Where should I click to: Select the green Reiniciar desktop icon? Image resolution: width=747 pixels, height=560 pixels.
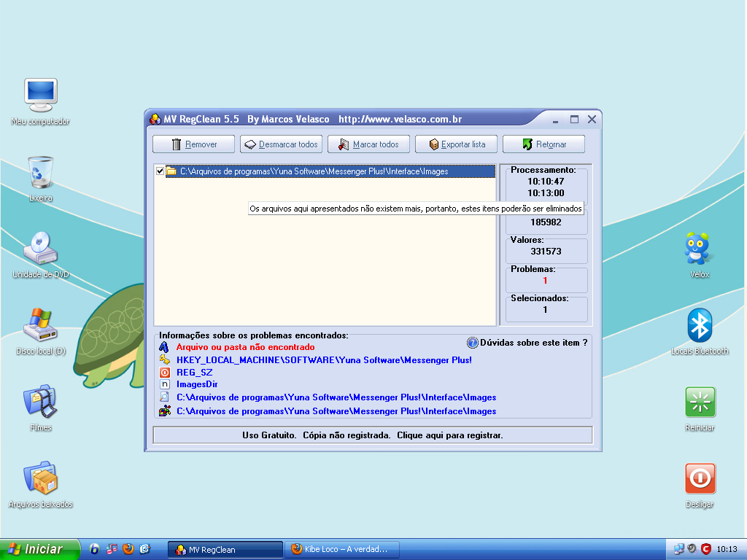coord(700,408)
